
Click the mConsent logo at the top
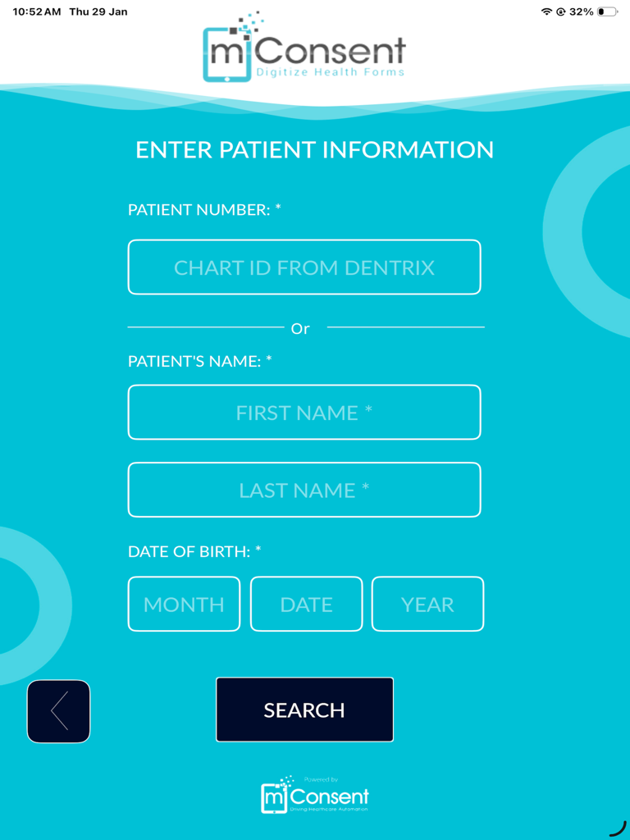(x=304, y=49)
